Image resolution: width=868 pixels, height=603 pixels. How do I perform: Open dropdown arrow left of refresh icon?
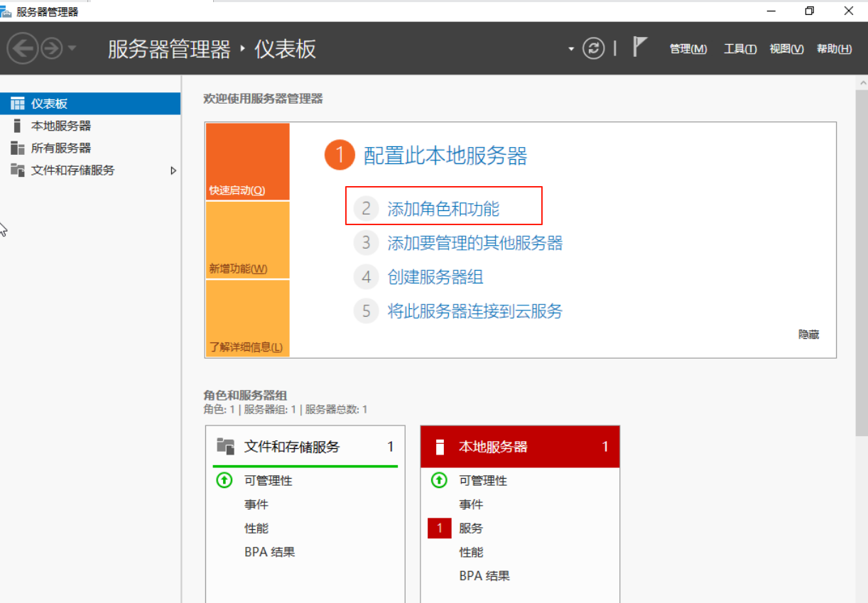[x=571, y=49]
